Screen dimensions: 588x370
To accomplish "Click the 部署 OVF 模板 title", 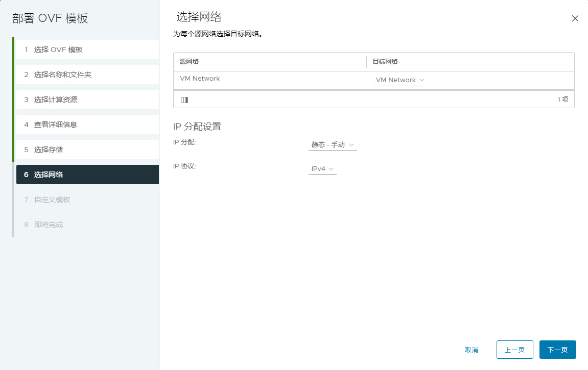I will point(50,18).
